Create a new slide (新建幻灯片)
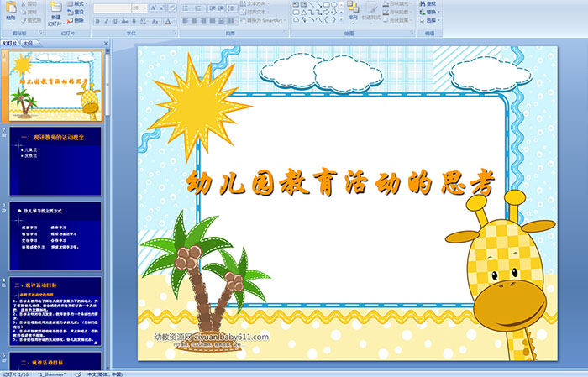The image size is (588, 377). point(56,14)
